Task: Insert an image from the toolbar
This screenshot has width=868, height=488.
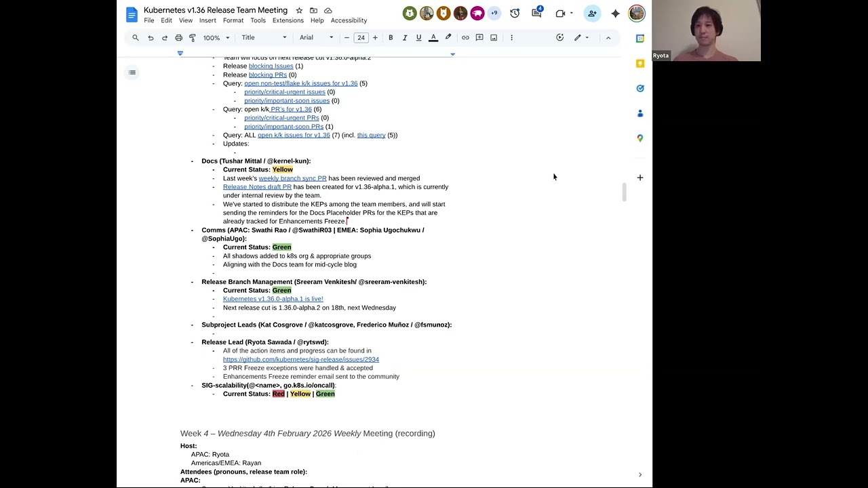Action: tap(494, 38)
